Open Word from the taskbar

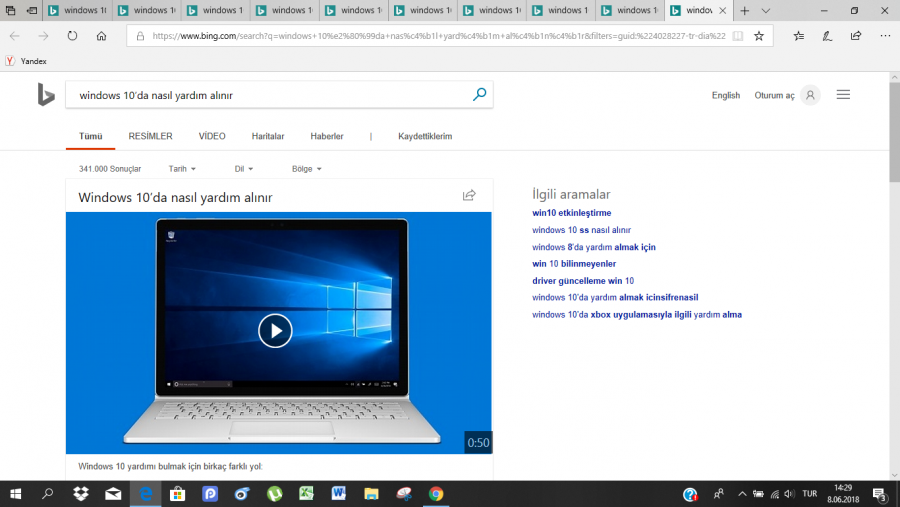point(339,494)
